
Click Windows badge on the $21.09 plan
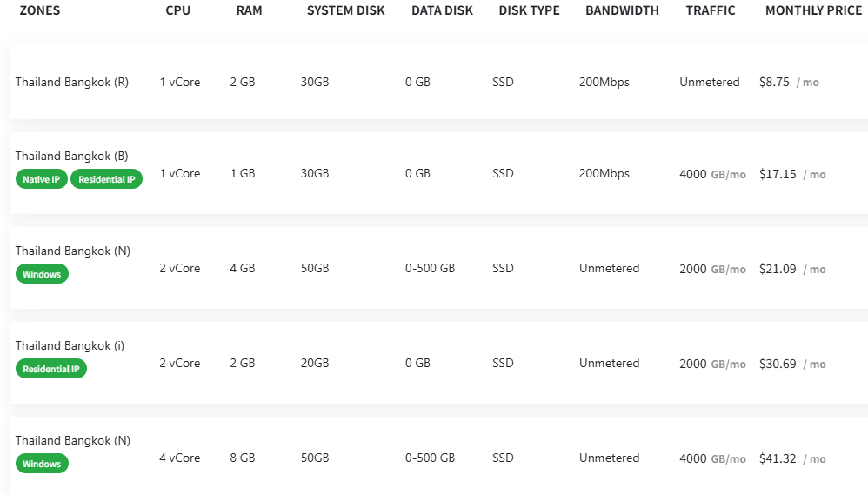coord(42,274)
